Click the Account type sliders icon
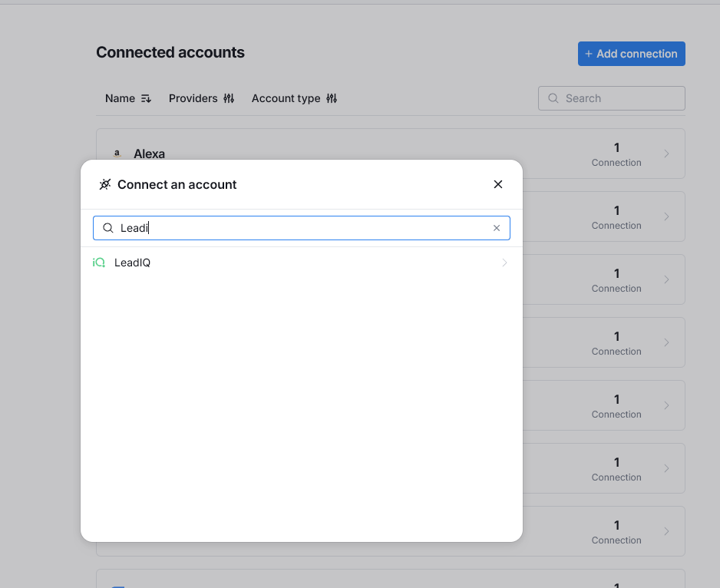Screen dimensions: 720x588 pyautogui.click(x=332, y=98)
